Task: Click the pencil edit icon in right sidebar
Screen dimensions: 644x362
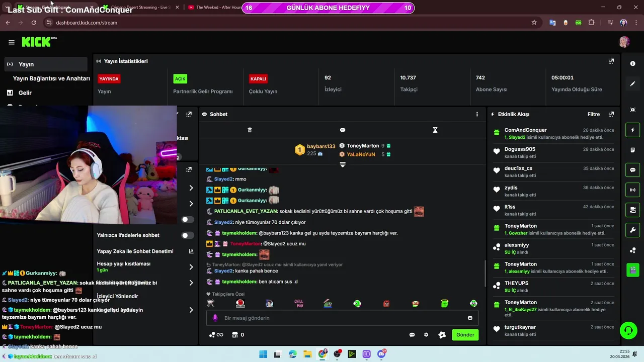Action: [632, 84]
